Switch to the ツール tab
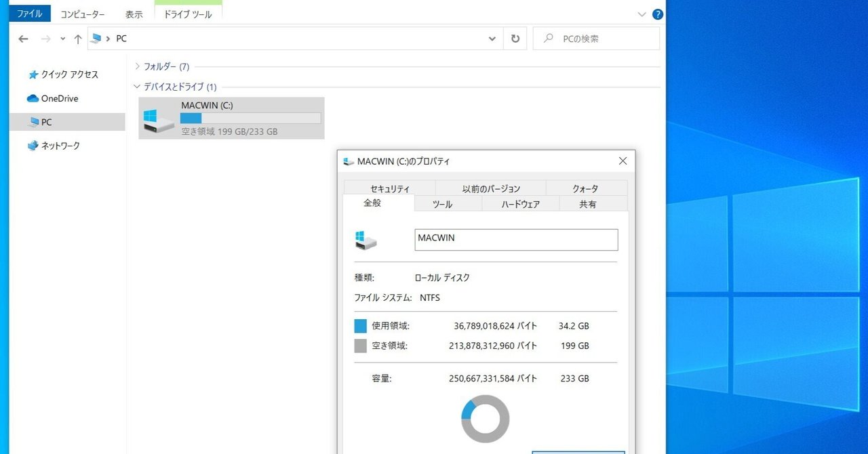Image resolution: width=868 pixels, height=454 pixels. 443,204
